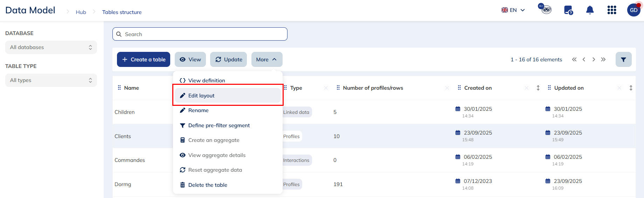Open the EN language selector

click(513, 10)
